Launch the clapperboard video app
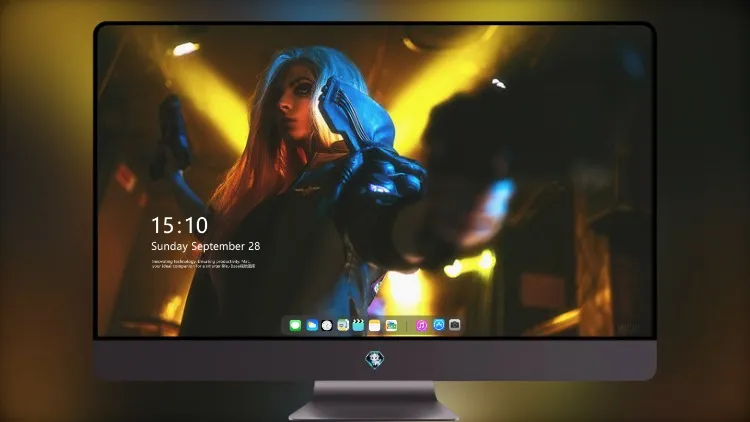The height and width of the screenshot is (422, 750). pos(358,325)
